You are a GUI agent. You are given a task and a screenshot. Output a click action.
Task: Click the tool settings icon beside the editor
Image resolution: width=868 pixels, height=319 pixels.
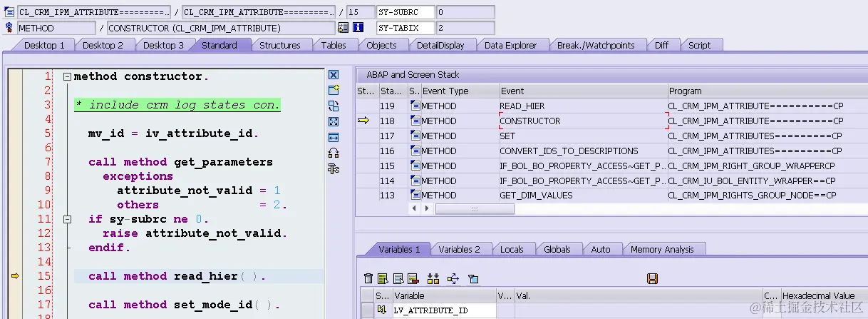(334, 168)
